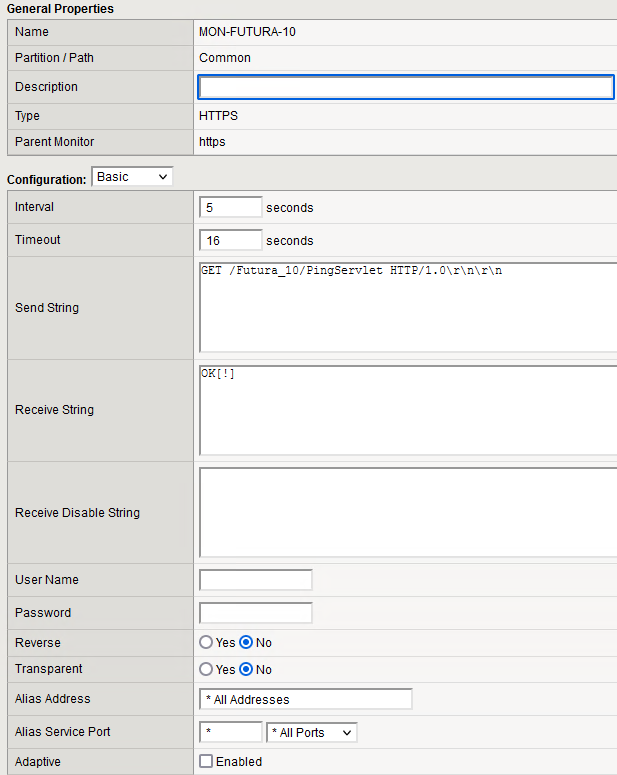Click the https parent monitor value

tap(212, 142)
